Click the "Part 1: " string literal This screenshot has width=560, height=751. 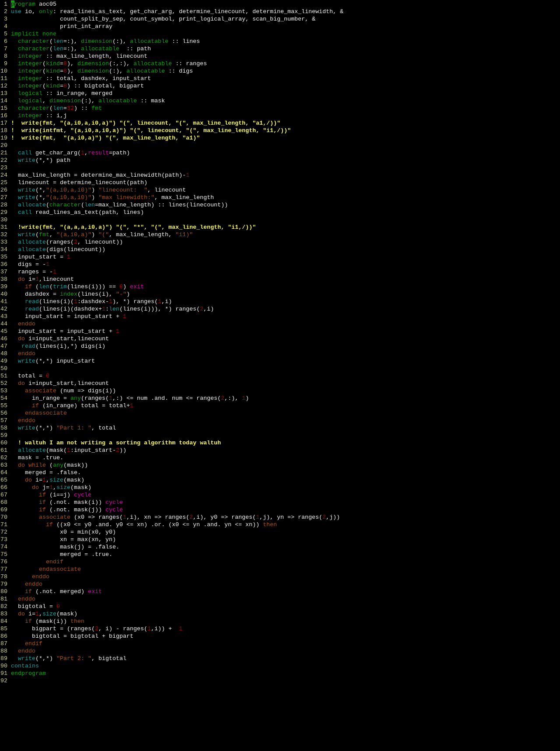74,428
